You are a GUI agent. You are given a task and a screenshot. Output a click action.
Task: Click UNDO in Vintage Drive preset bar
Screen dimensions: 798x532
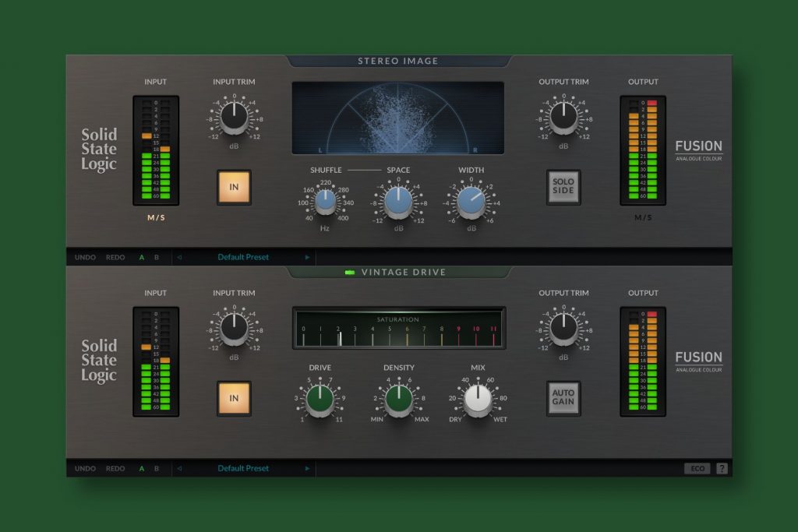pos(85,468)
